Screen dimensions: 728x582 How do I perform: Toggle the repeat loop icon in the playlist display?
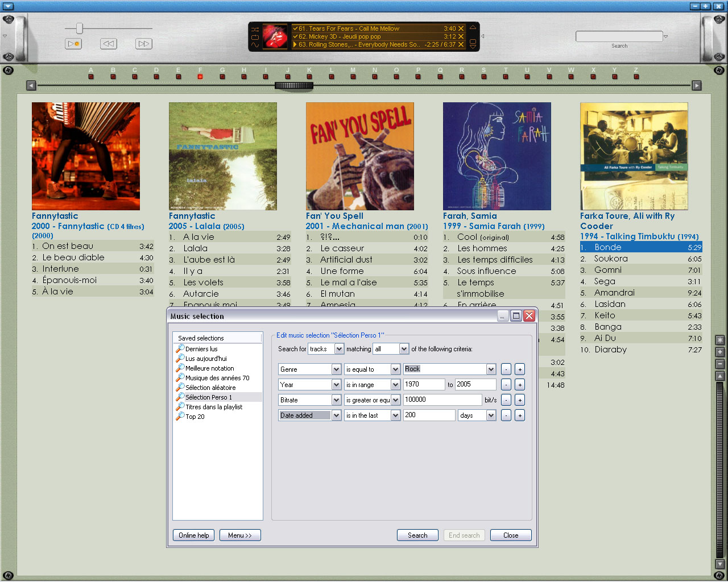tap(255, 37)
